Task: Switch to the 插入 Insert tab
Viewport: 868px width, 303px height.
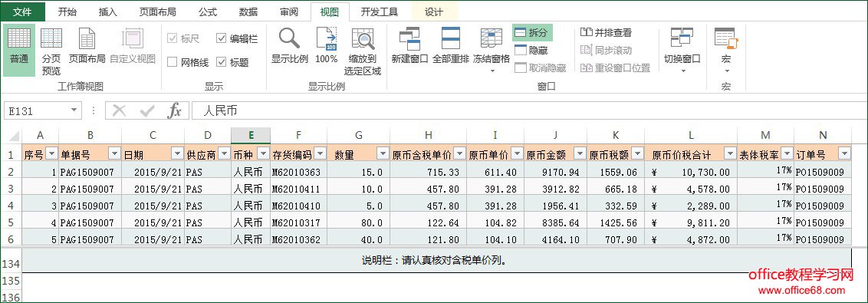Action: click(x=107, y=12)
